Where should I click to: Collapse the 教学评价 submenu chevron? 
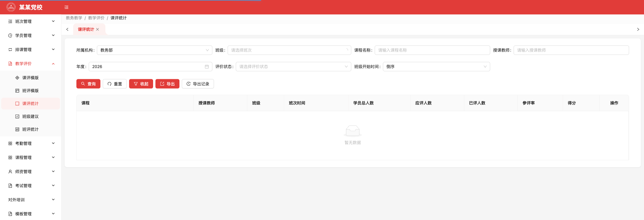click(x=53, y=64)
